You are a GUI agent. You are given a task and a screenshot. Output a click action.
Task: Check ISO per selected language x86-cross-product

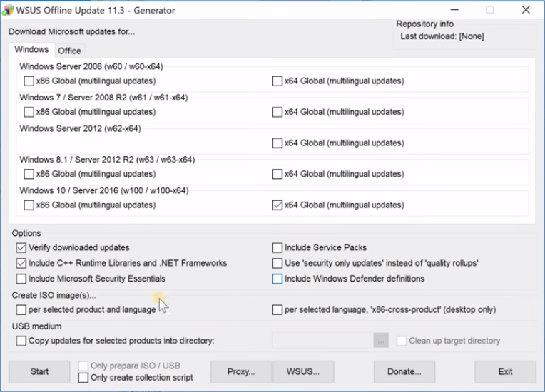[277, 310]
